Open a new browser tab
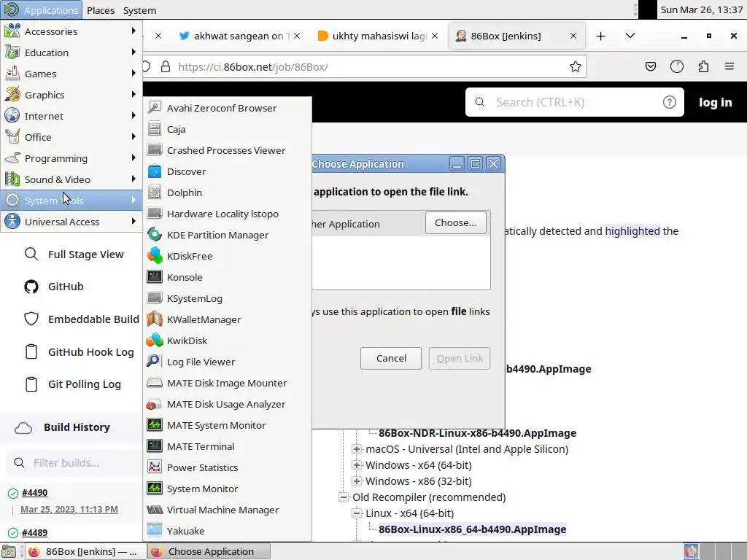 (x=601, y=36)
